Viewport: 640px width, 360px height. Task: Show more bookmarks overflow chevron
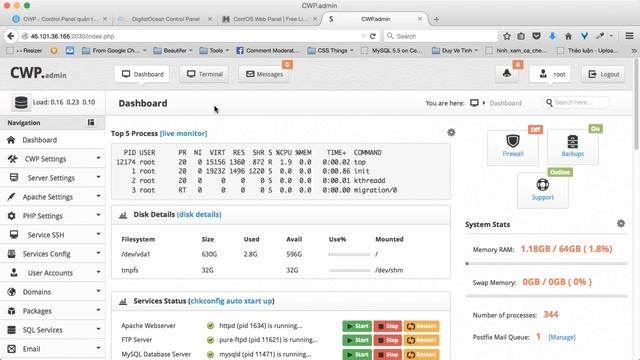(x=633, y=51)
